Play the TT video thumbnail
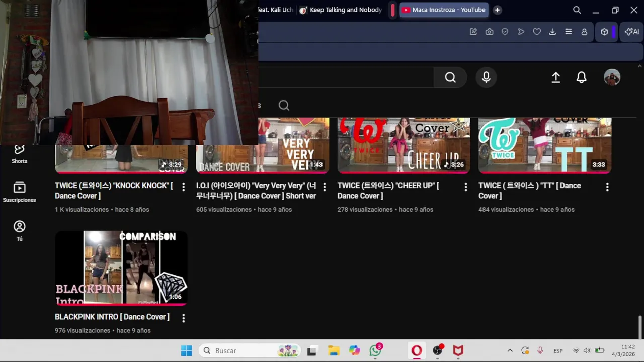The image size is (644, 362). coord(545,146)
